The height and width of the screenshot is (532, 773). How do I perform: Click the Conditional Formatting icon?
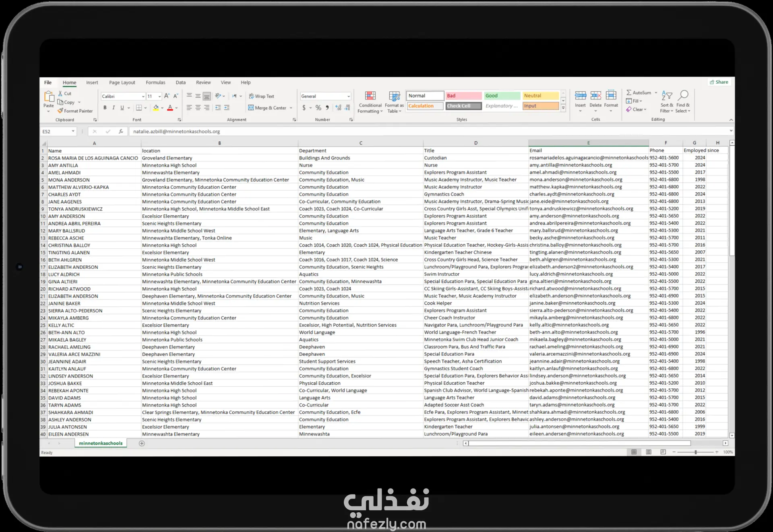370,96
